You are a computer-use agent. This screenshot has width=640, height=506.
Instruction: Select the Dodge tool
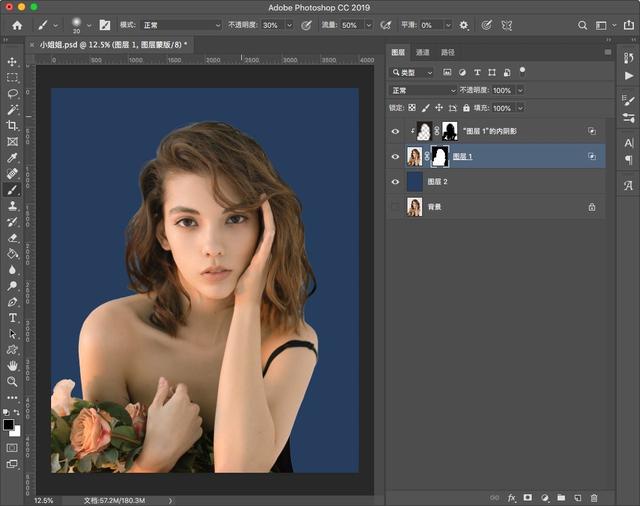click(12, 286)
